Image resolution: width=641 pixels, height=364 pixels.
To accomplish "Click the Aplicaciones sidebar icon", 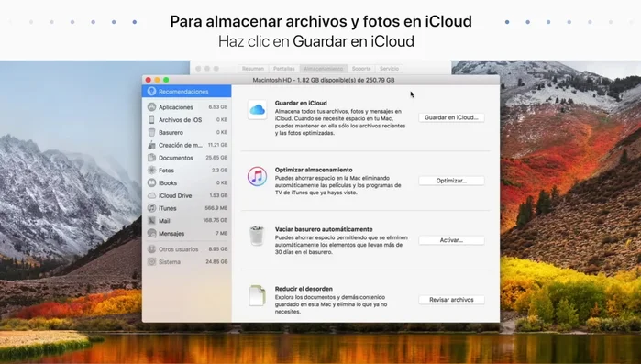I will click(151, 107).
